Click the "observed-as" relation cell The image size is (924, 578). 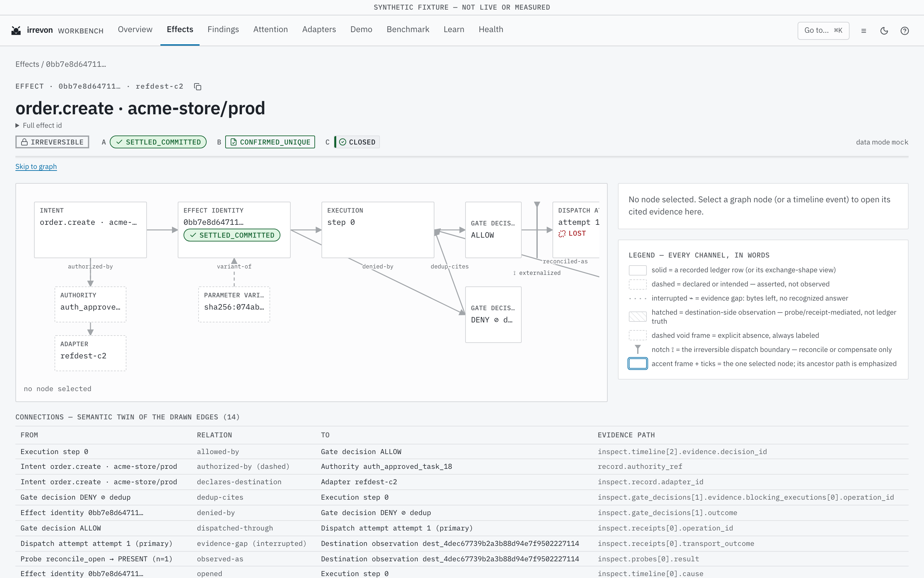click(220, 559)
